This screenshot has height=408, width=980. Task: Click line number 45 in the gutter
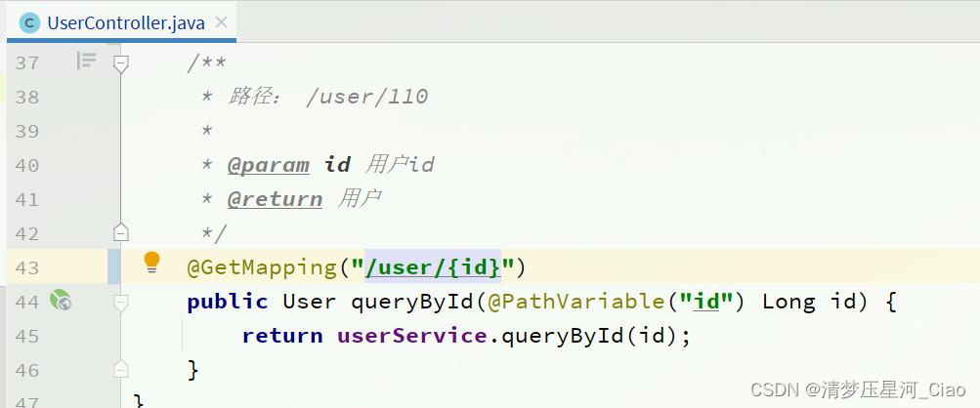(x=26, y=336)
